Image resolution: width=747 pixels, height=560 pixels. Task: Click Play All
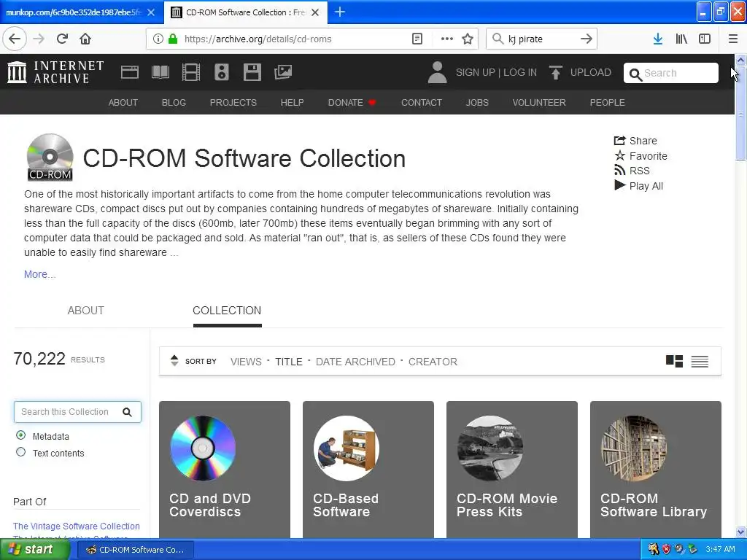tap(638, 186)
